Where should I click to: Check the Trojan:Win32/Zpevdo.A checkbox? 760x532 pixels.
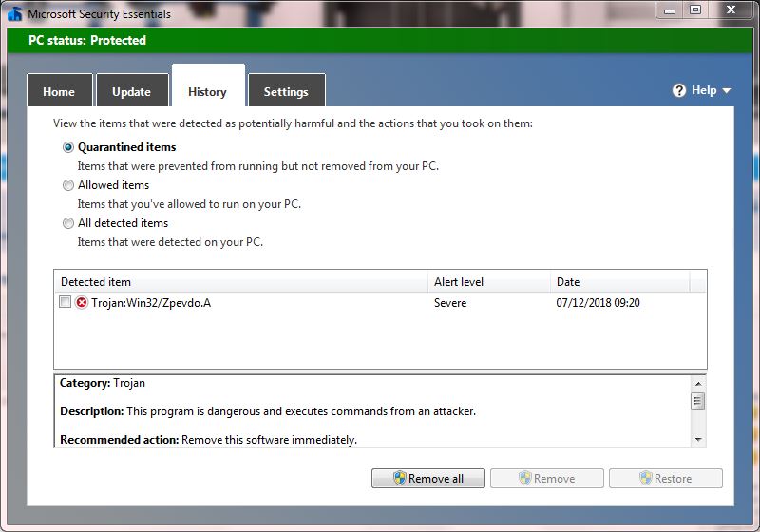tap(65, 302)
